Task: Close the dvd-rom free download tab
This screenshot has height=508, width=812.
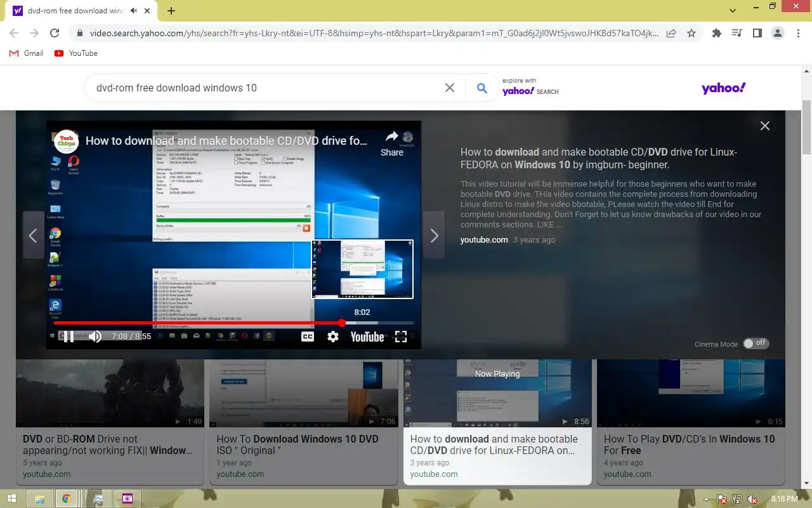Action: click(148, 11)
